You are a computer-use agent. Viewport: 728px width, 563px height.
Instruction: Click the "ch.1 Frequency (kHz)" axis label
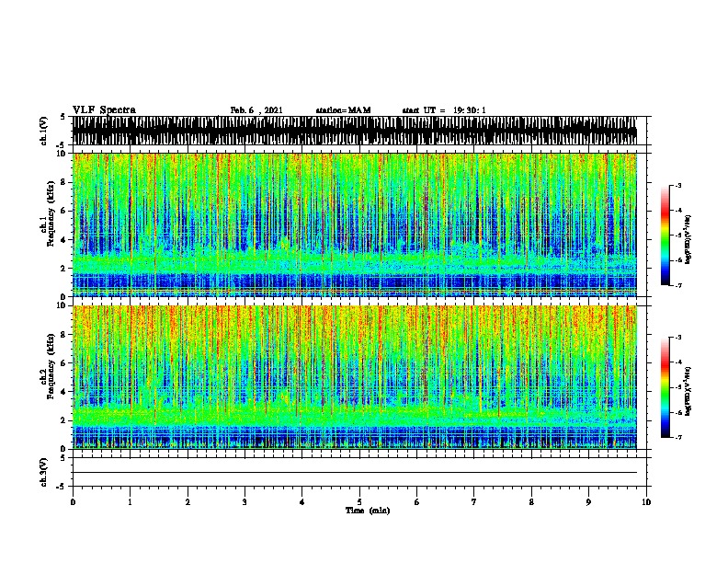(47, 214)
